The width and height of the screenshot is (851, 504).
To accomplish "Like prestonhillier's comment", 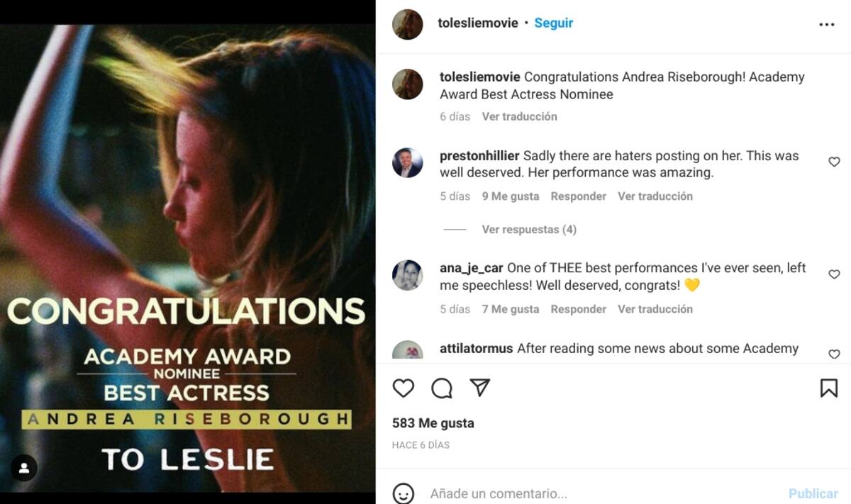I will coord(834,162).
